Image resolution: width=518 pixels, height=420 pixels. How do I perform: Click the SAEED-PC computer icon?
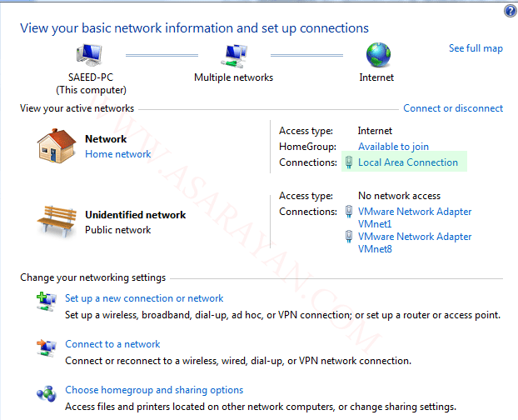pyautogui.click(x=89, y=55)
